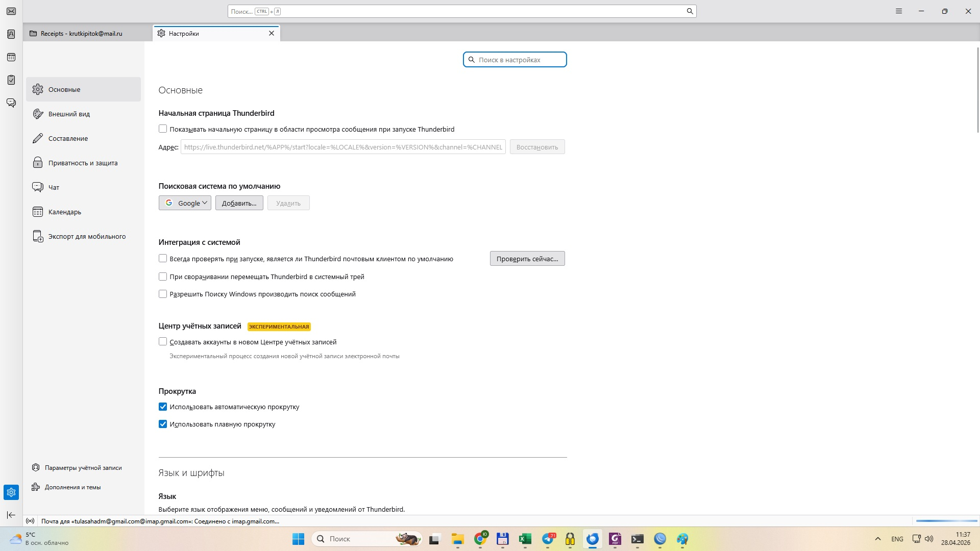Expand the Google default search engine dropdown
Screen dimensions: 980x551
185,203
